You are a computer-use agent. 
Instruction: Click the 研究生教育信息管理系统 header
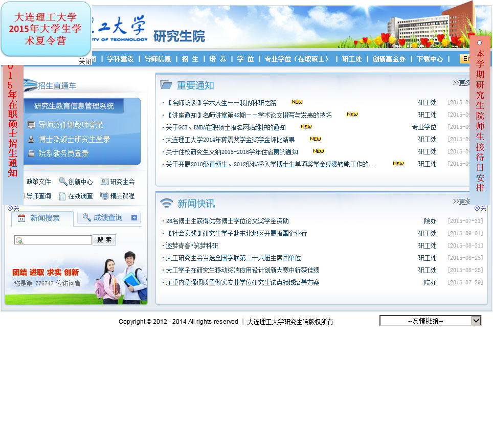(74, 106)
